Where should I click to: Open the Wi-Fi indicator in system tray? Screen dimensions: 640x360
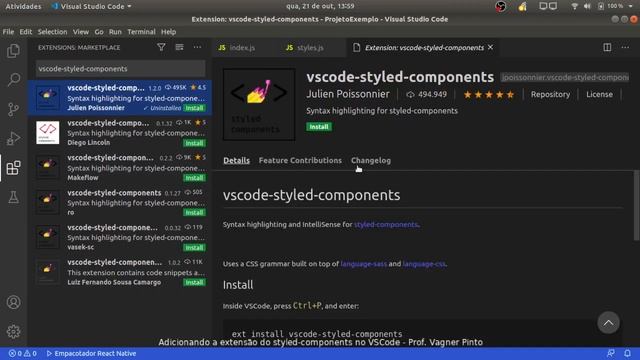click(574, 6)
